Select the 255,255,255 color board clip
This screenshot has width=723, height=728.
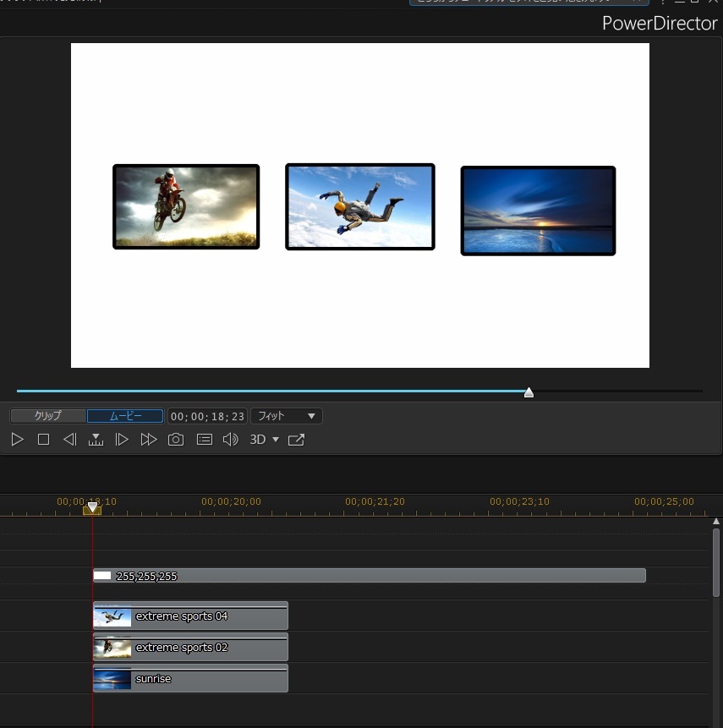(370, 576)
